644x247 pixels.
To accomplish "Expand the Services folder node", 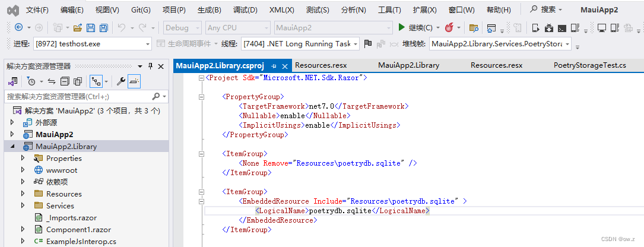I will [23, 206].
